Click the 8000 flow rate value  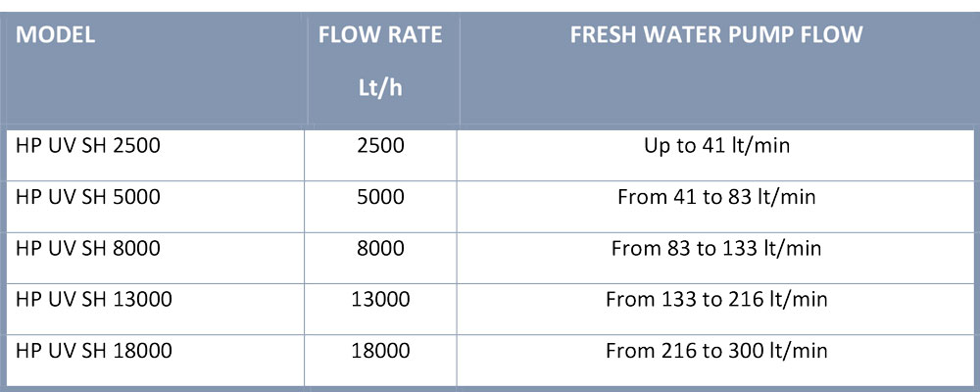click(x=380, y=248)
